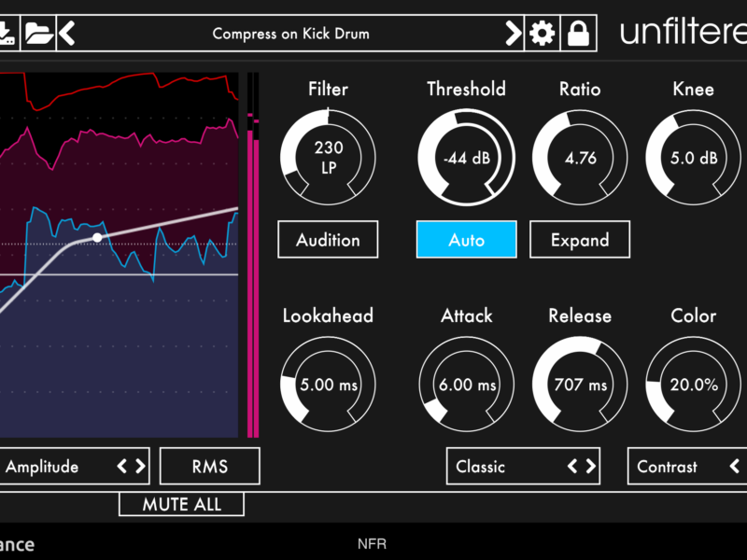Toggle the Audition filter button
747x560 pixels.
[328, 240]
